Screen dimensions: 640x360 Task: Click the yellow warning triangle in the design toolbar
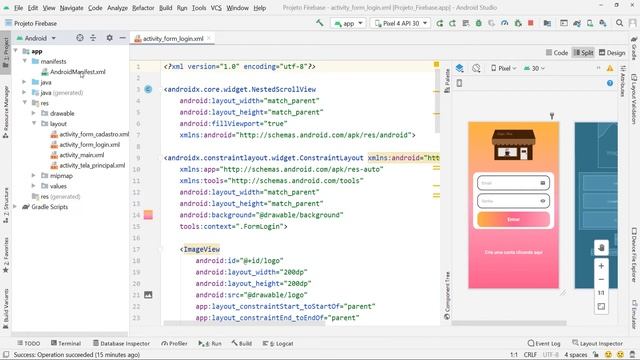point(610,68)
